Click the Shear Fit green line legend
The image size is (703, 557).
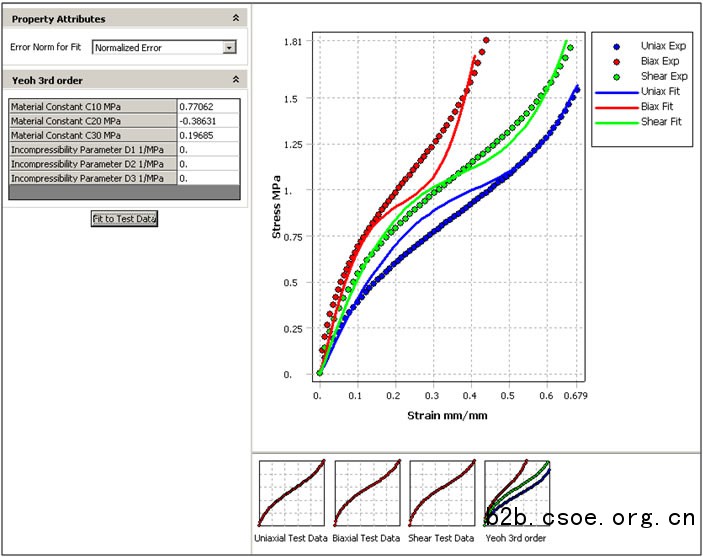click(615, 122)
